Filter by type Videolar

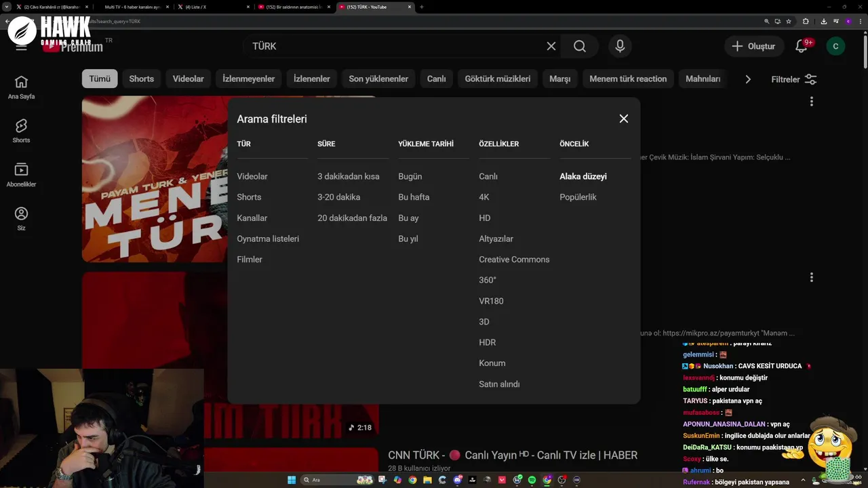252,176
